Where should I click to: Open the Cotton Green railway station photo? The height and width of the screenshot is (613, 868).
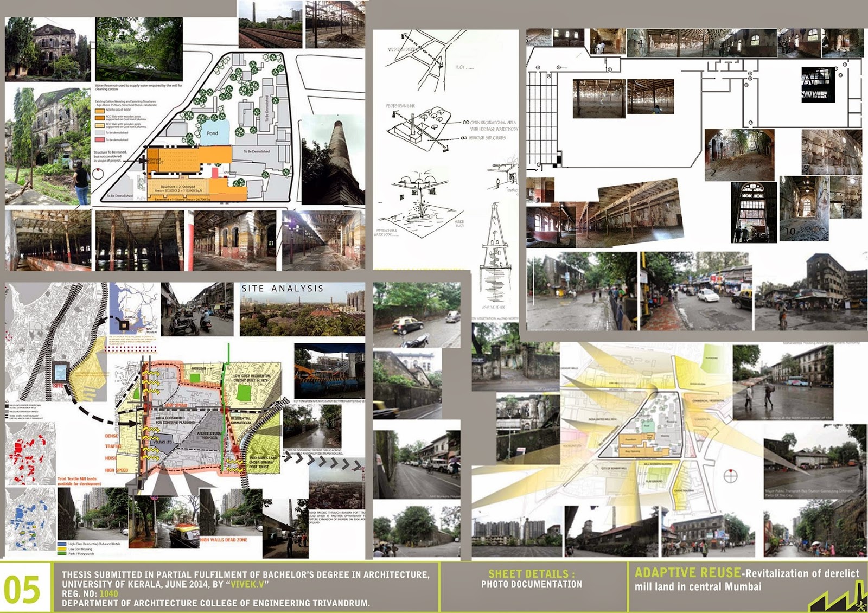pos(329,371)
